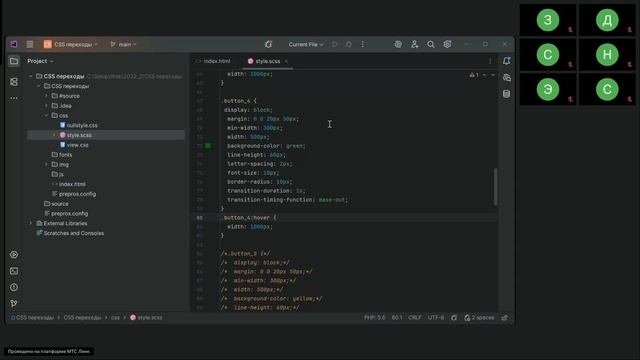Screen dimensions: 640x360
Task: Open the Code With Me add-user icon
Action: [x=415, y=44]
